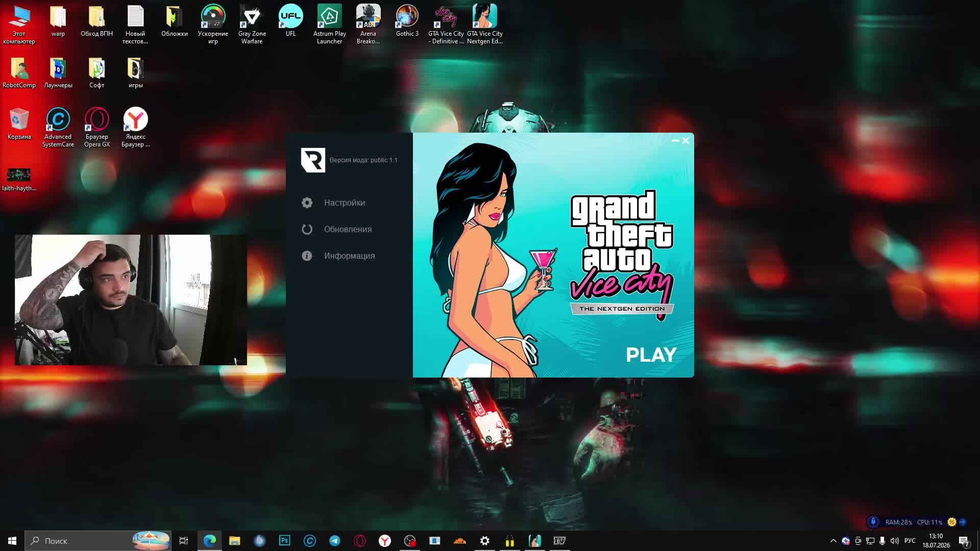Screen dimensions: 980x551
Task: Switch the РУС input language indicator
Action: pos(910,541)
